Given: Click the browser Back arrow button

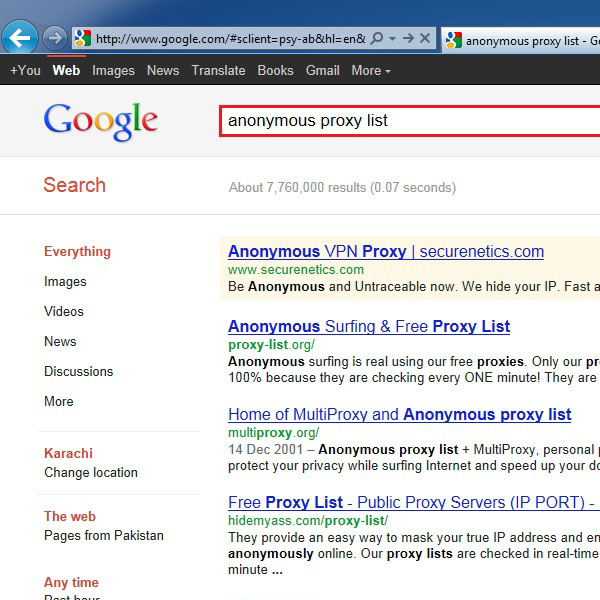Looking at the screenshot, I should coord(20,38).
